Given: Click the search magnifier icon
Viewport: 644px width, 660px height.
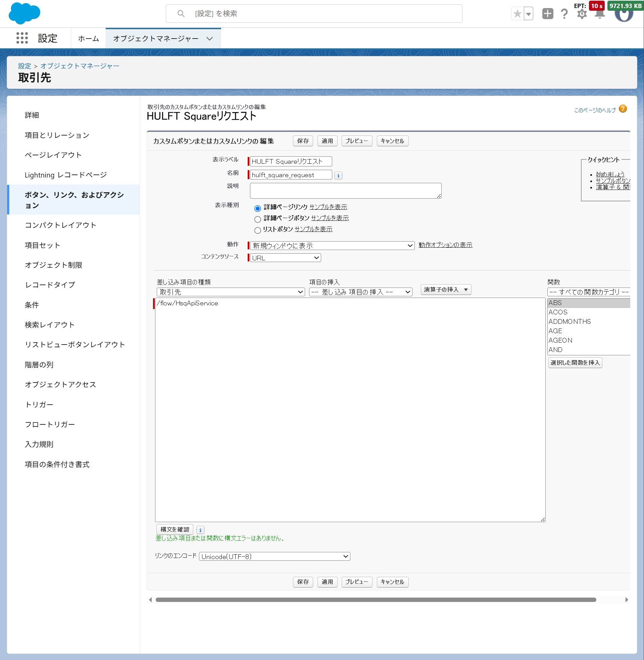Looking at the screenshot, I should [x=181, y=13].
